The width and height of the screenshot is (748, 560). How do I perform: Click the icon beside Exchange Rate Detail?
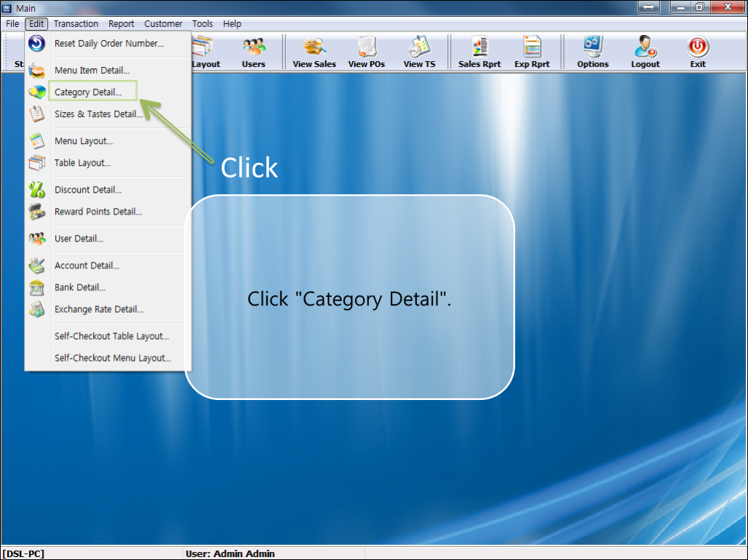coord(36,309)
